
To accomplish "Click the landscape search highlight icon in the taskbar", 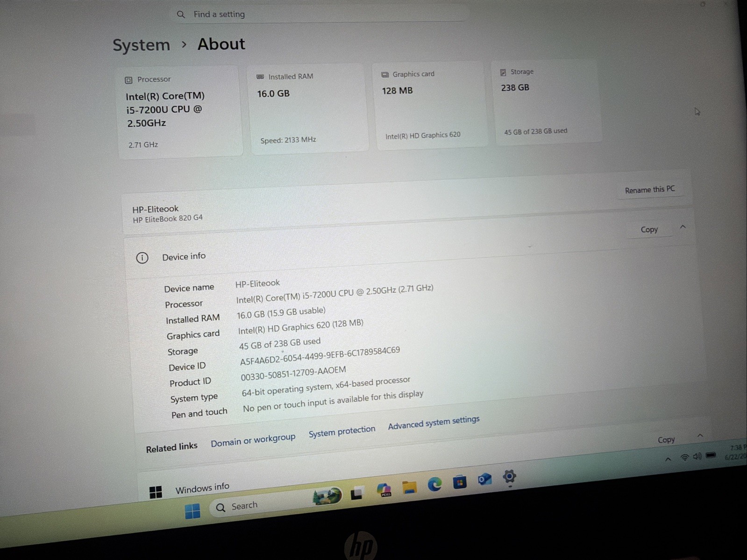I will [x=327, y=496].
